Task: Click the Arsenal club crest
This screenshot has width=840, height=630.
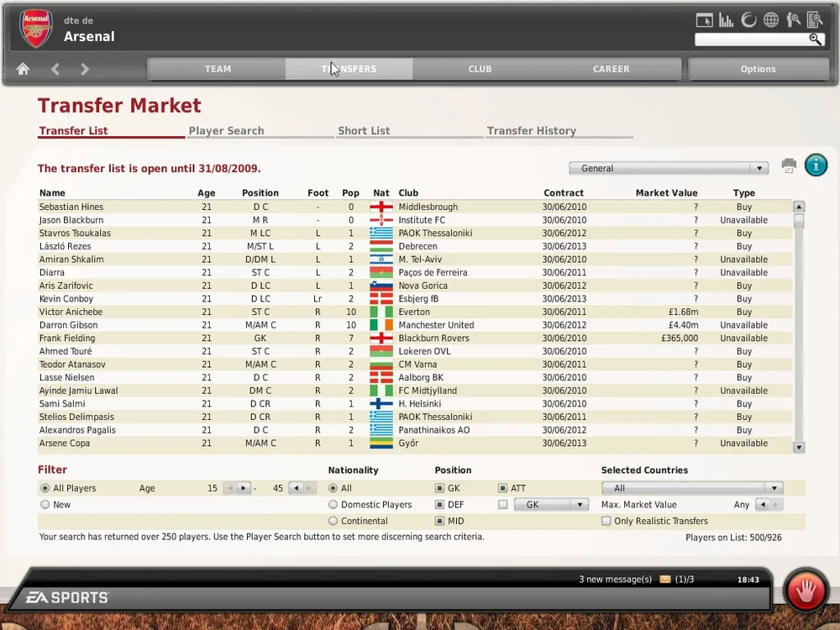Action: click(x=36, y=29)
